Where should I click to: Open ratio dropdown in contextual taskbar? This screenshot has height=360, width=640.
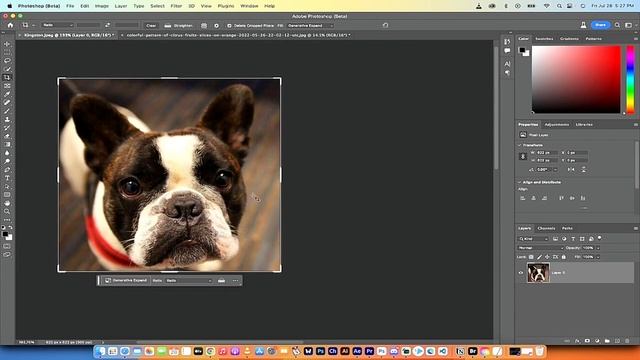pos(189,280)
